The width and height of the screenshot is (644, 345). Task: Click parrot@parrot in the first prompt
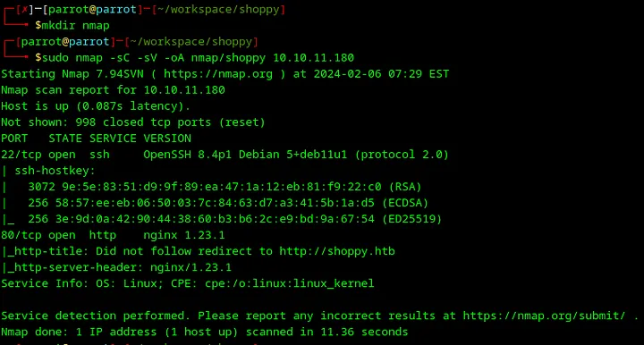(92, 10)
